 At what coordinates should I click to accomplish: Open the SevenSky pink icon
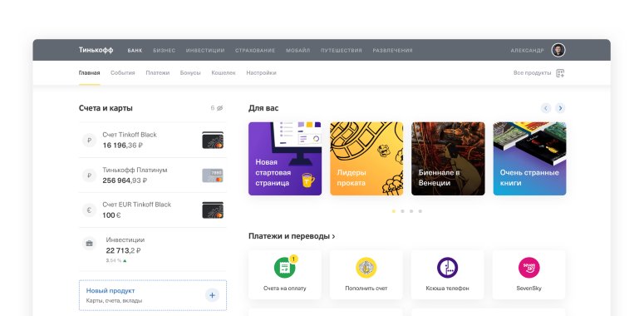point(529,268)
